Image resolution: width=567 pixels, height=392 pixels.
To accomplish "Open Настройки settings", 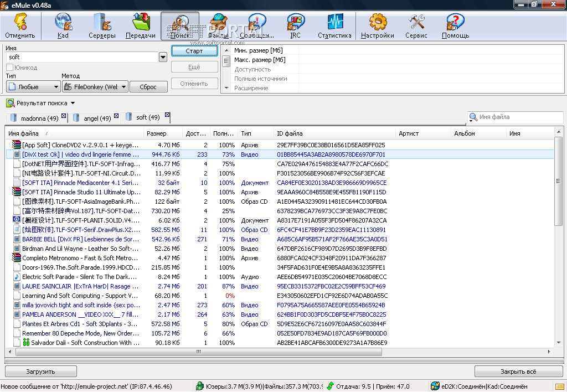I will pyautogui.click(x=378, y=25).
